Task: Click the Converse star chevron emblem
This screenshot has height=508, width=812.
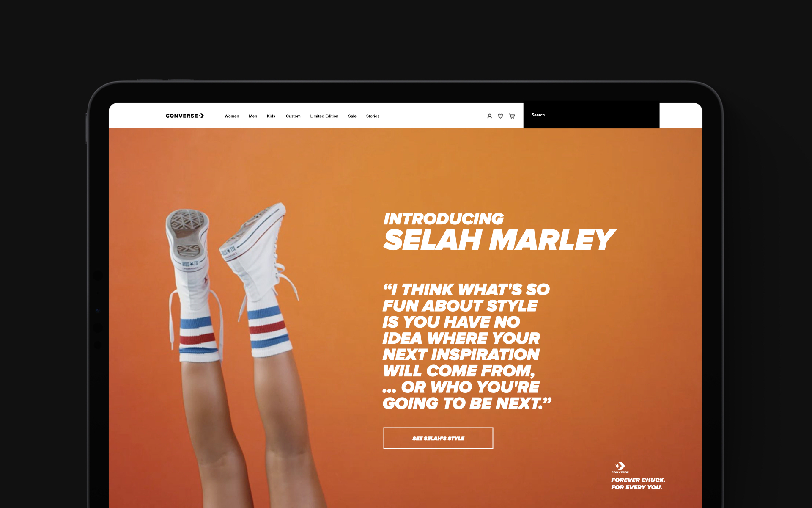Action: click(x=620, y=466)
